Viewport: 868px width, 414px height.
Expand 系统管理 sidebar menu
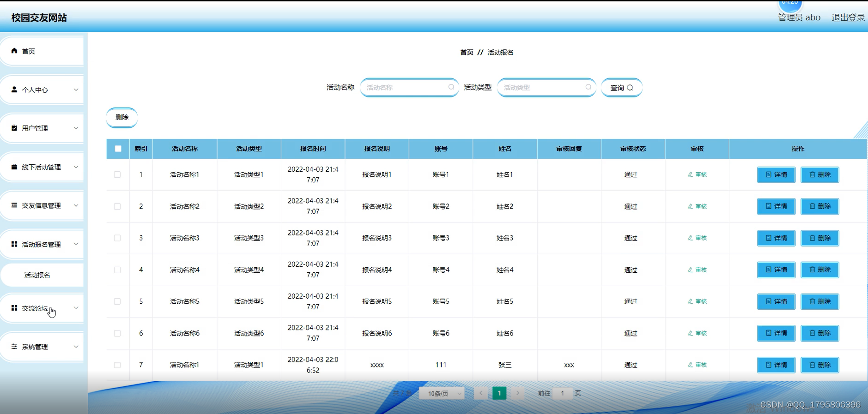click(42, 347)
